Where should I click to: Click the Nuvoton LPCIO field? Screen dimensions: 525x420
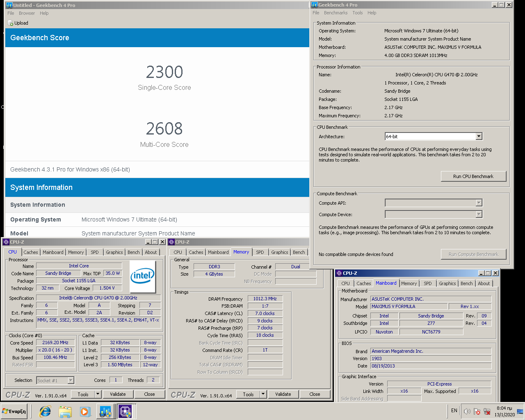click(384, 332)
